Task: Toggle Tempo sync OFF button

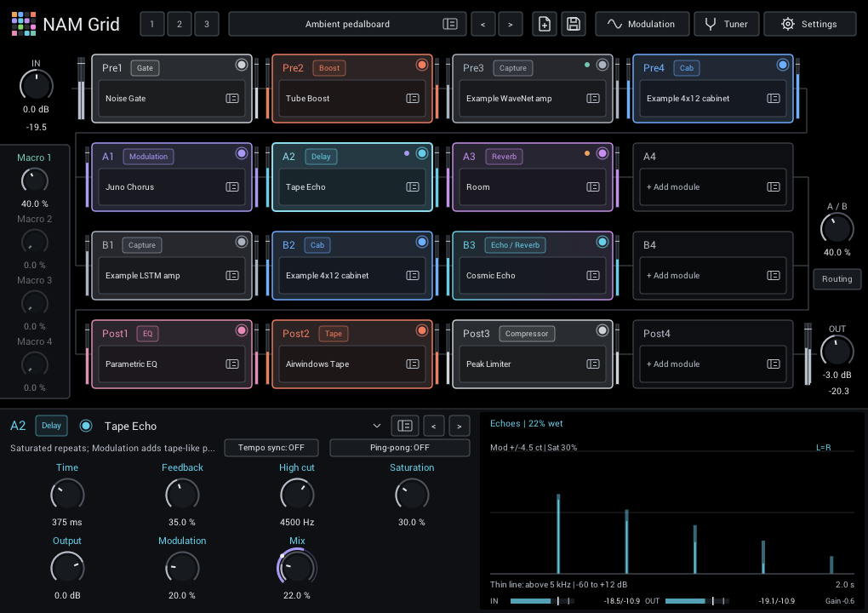Action: (x=271, y=448)
